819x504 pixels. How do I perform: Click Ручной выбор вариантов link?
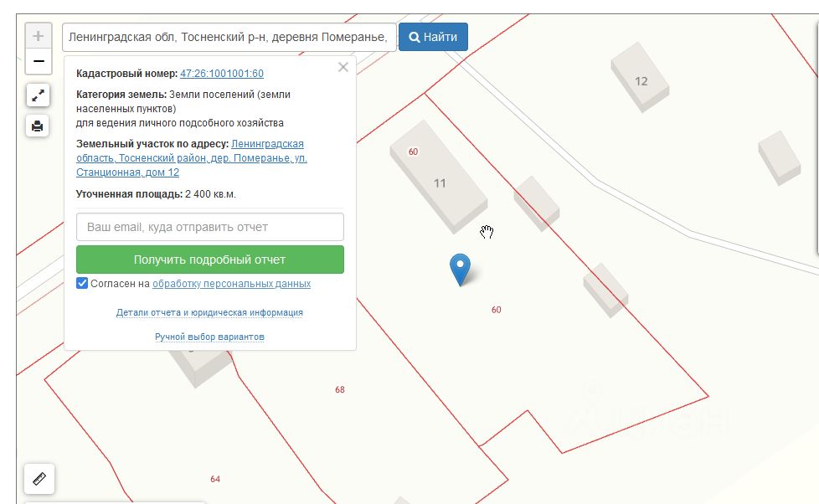[209, 337]
